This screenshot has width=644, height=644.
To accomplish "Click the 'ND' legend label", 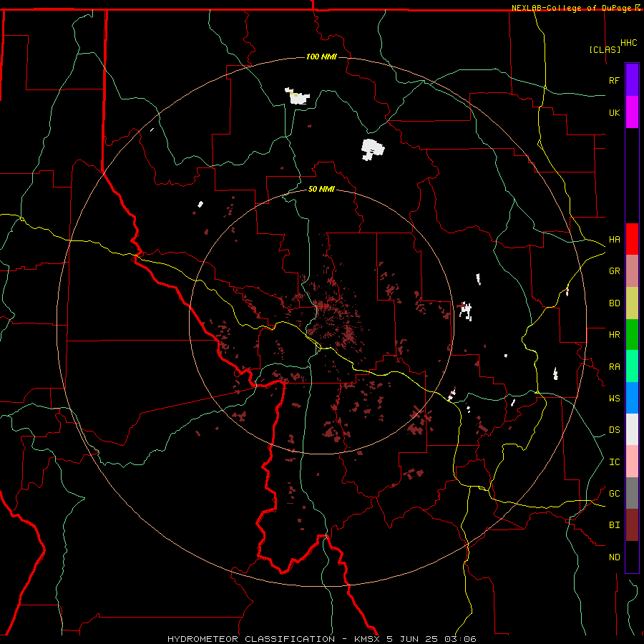I will [614, 557].
